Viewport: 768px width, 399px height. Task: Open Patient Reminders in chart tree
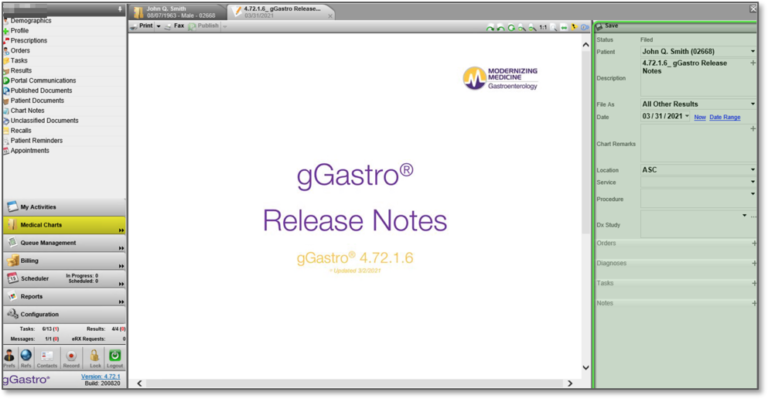37,141
